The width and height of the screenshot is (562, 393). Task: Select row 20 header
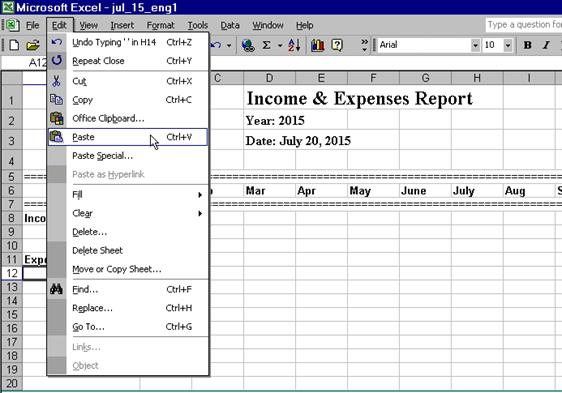point(12,383)
